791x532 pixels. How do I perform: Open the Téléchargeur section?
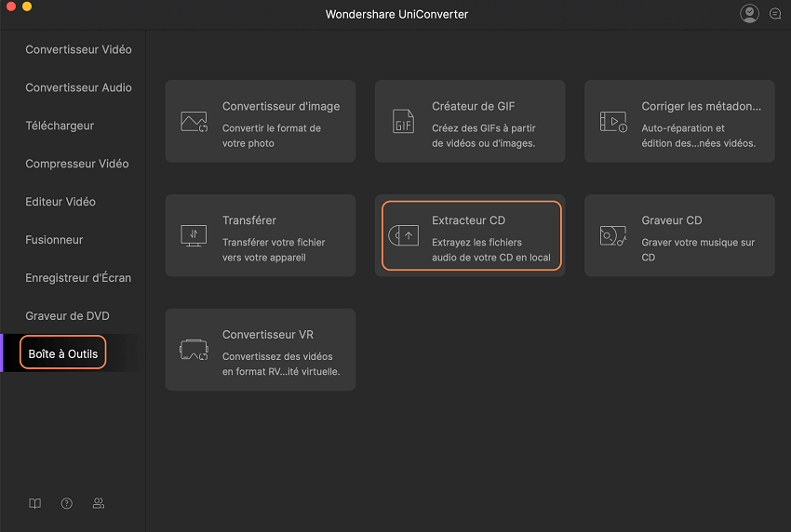click(60, 126)
